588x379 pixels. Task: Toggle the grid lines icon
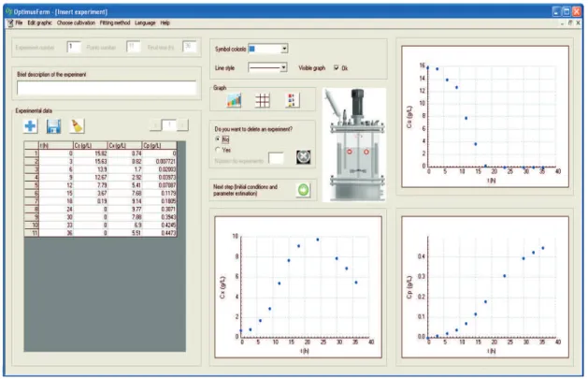pyautogui.click(x=262, y=100)
